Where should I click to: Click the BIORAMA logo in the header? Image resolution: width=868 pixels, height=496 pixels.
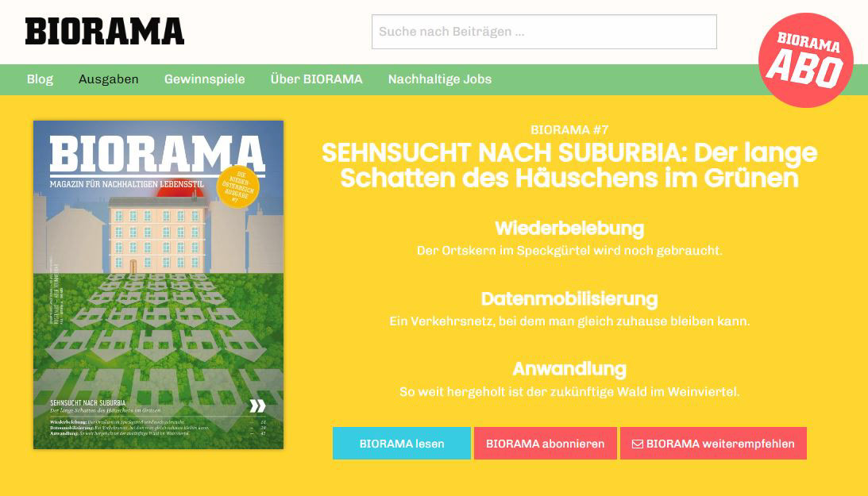pos(105,32)
